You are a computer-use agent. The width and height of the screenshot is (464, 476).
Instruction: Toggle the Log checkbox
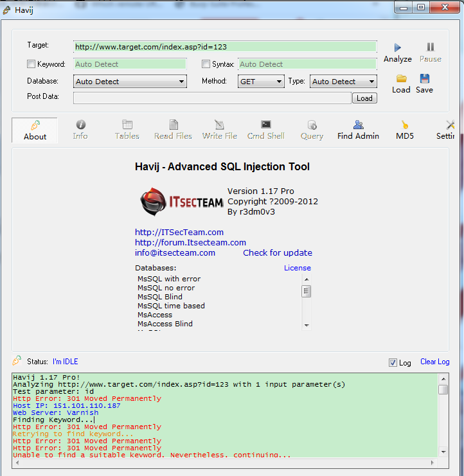click(393, 362)
